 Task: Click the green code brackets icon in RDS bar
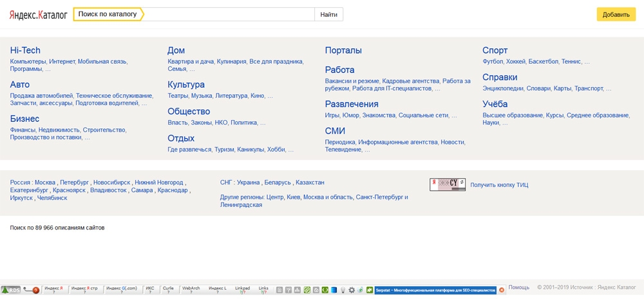(x=325, y=290)
